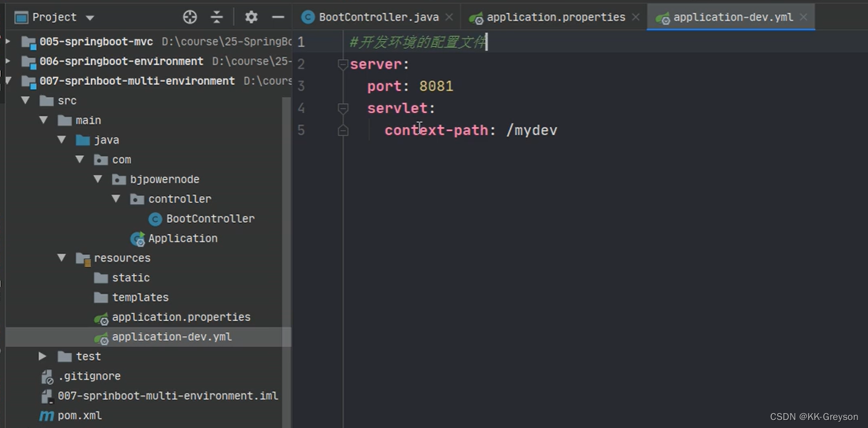This screenshot has height=428, width=868.
Task: Fold the server block in editor gutter
Action: [343, 64]
